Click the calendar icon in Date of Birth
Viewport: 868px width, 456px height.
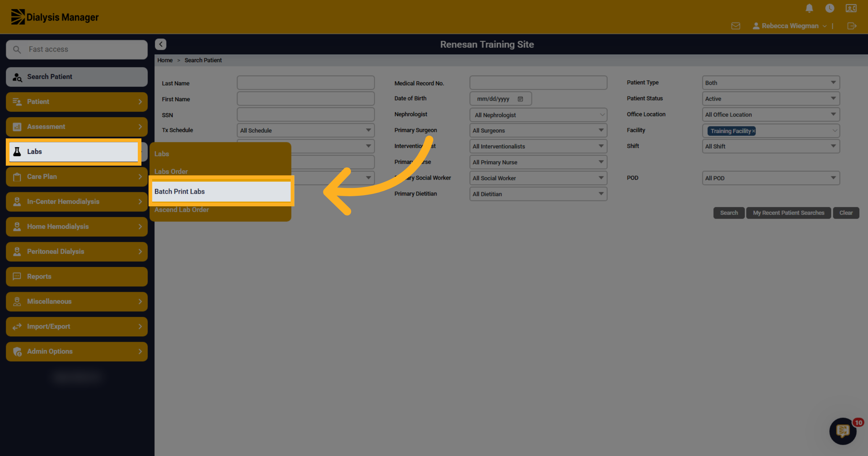520,99
